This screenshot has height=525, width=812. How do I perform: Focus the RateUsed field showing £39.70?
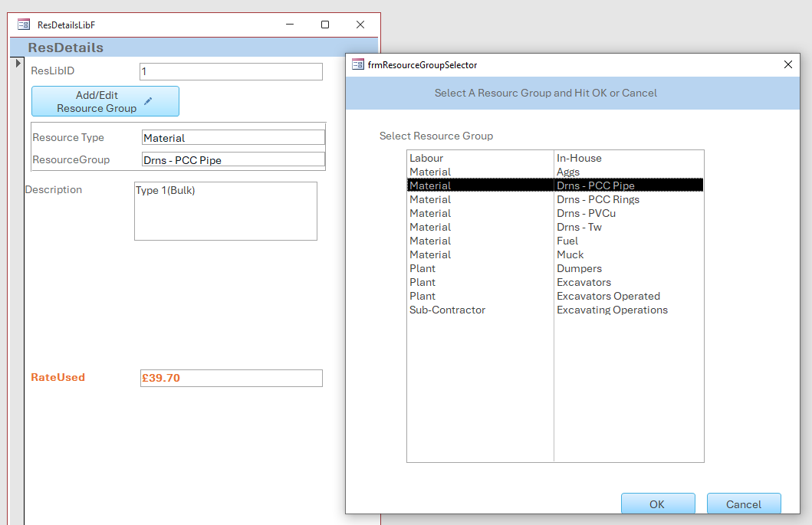(x=231, y=378)
